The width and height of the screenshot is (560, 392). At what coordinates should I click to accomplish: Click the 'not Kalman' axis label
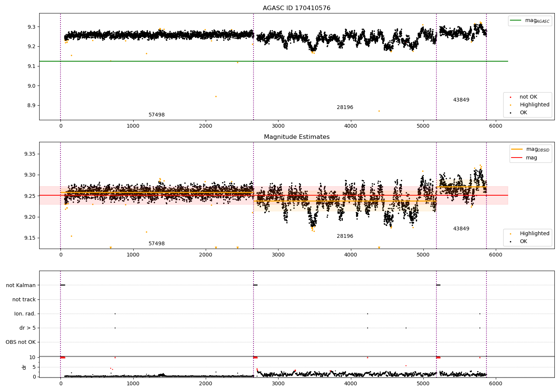tap(21, 286)
